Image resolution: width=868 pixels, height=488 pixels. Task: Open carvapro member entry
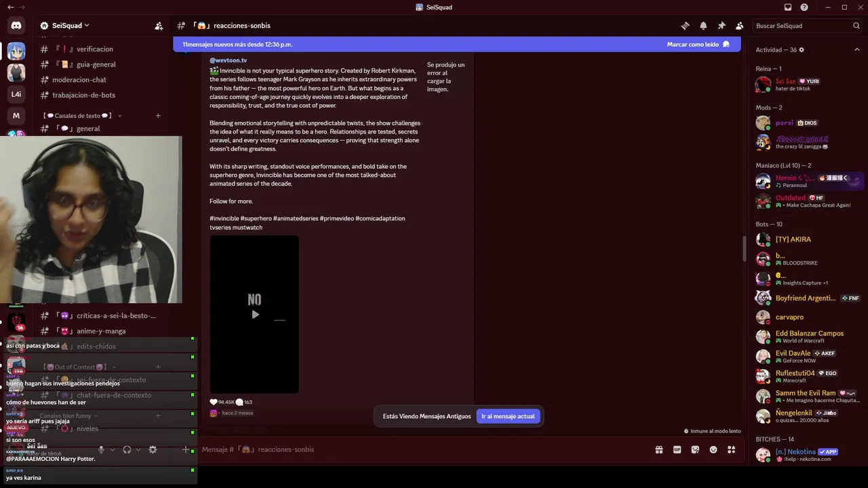tap(809, 317)
